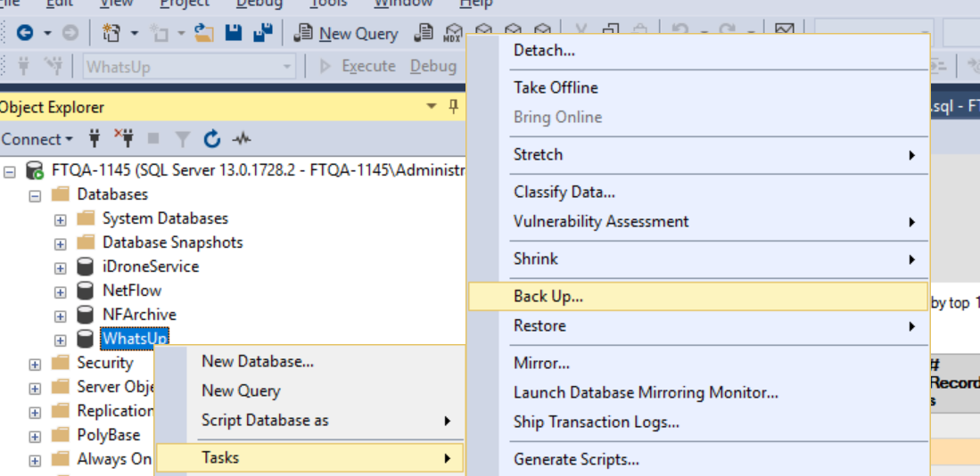The width and height of the screenshot is (980, 476).
Task: Choose Back Up... from Tasks
Action: click(x=698, y=296)
